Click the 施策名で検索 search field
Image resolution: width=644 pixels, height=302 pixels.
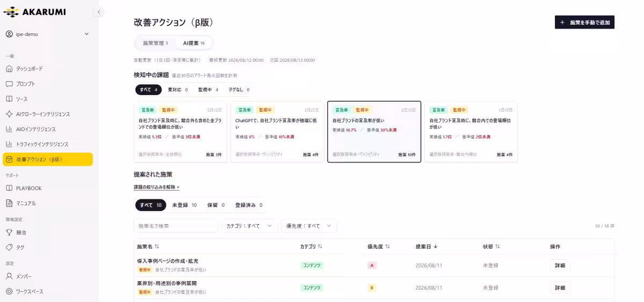pyautogui.click(x=175, y=226)
